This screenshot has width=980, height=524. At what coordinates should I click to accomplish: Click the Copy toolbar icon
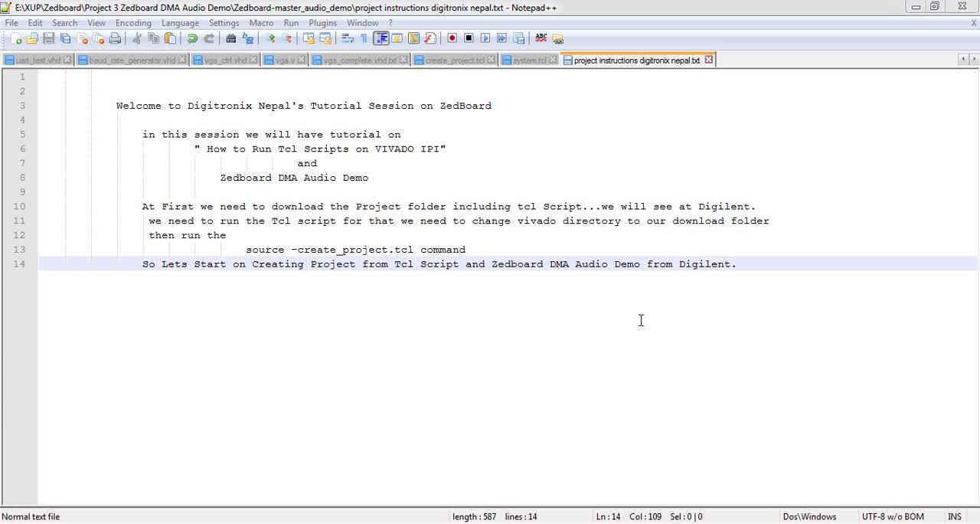pos(154,38)
